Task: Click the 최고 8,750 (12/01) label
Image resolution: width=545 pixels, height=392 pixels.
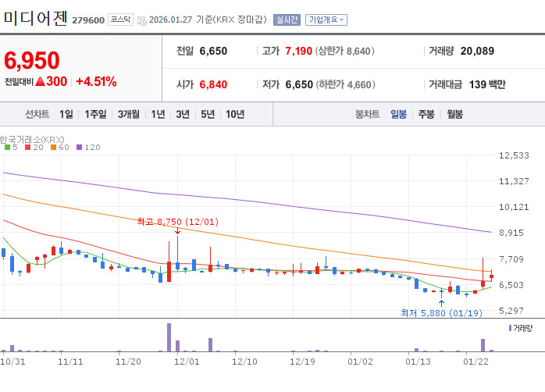Action: click(x=177, y=222)
